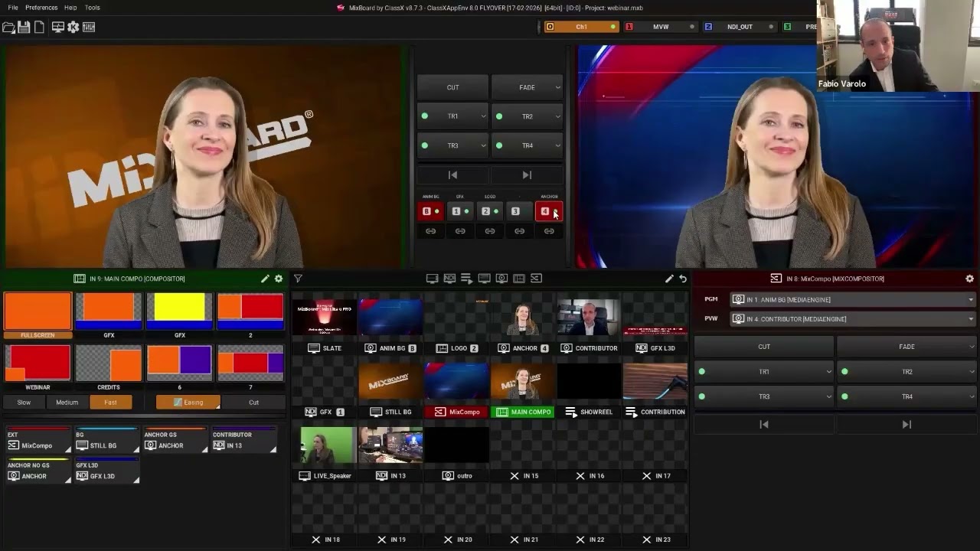Select Fast transition speed
The height and width of the screenshot is (551, 980).
(x=111, y=403)
